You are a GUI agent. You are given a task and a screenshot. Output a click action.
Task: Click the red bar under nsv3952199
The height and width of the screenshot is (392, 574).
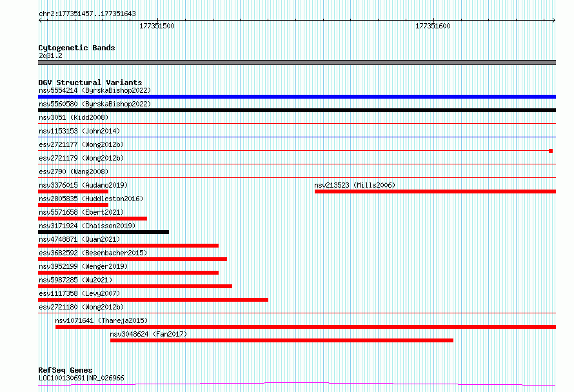128,273
